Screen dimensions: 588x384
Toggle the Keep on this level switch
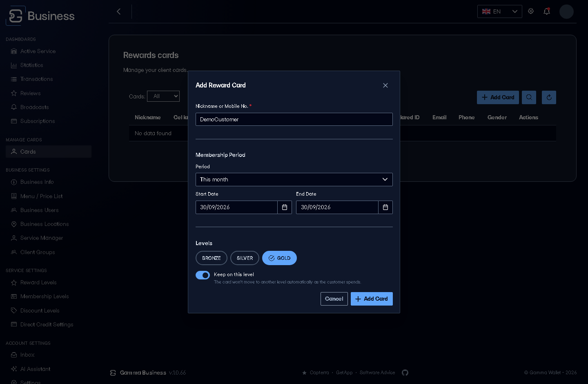(203, 275)
